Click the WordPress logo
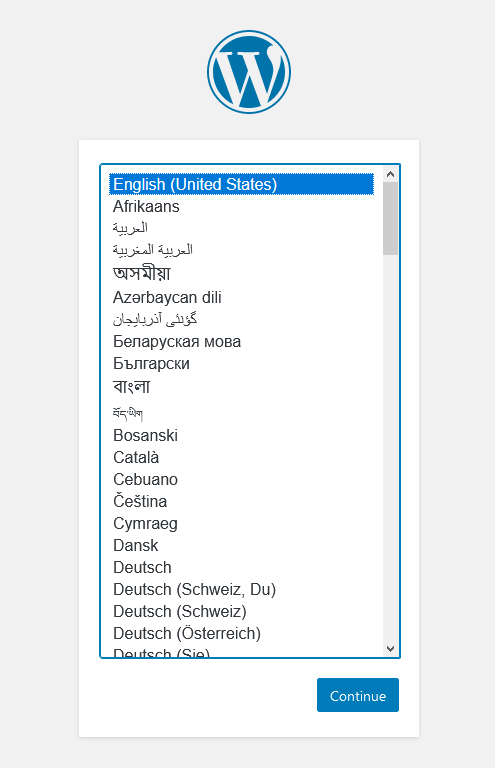Image resolution: width=495 pixels, height=768 pixels. coord(249,72)
